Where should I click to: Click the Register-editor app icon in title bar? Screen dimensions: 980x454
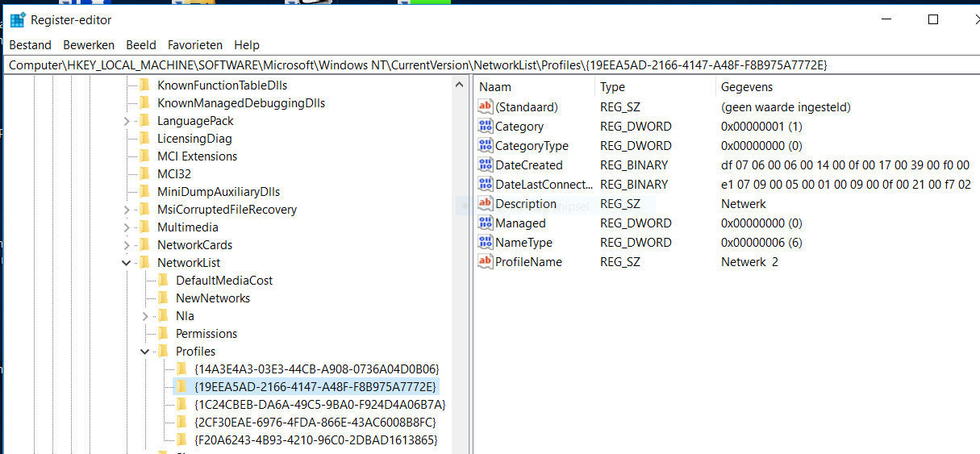(17, 19)
